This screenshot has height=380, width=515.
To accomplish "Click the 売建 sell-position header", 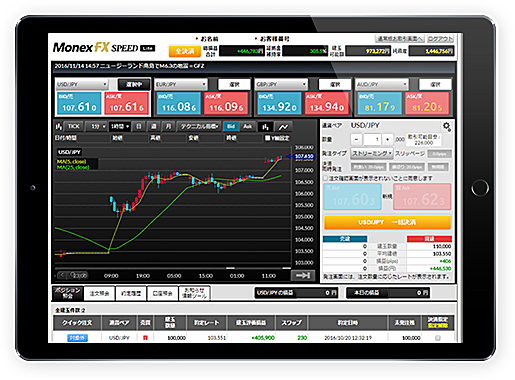I will [x=345, y=239].
